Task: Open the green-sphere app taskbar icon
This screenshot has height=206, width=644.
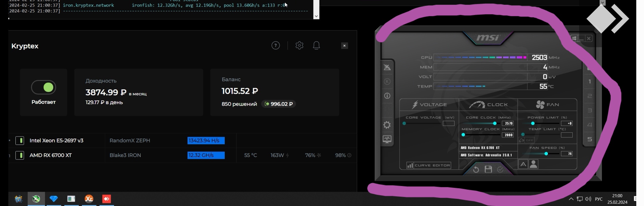Action: pos(36,199)
